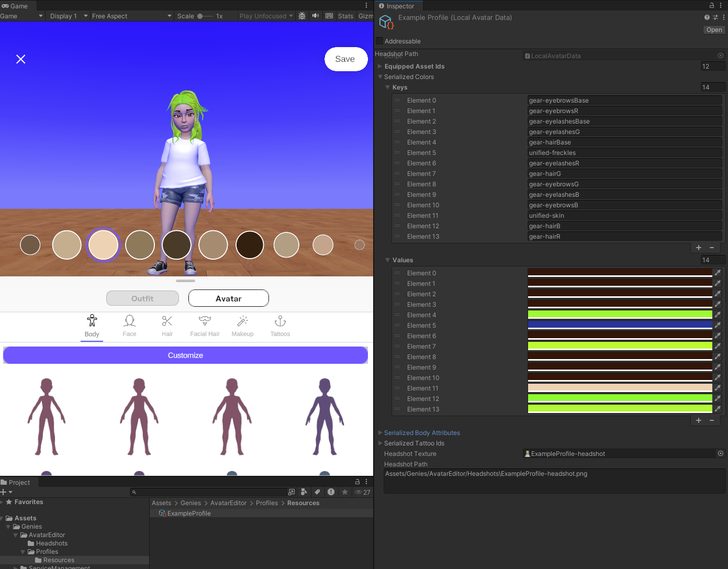Click the keyboard shortcuts icon in the Game toolbar
Screen dimensions: 728x569
(x=329, y=16)
